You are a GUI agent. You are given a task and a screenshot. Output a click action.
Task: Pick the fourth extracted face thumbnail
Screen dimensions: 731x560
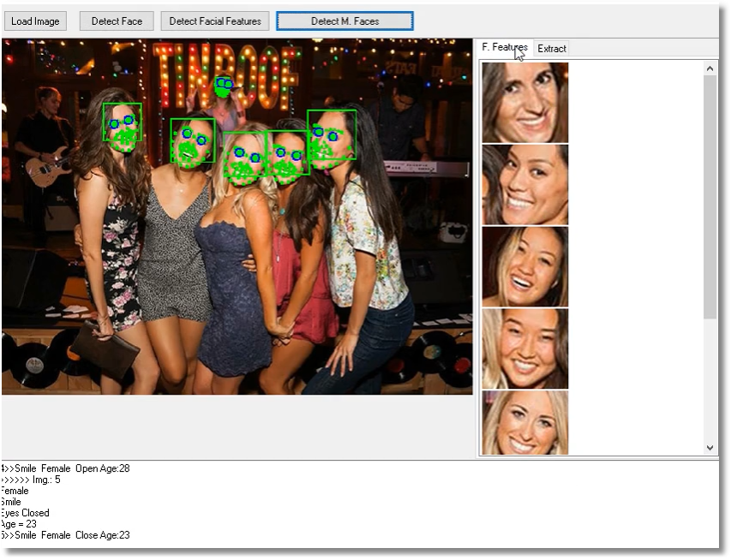coord(524,349)
